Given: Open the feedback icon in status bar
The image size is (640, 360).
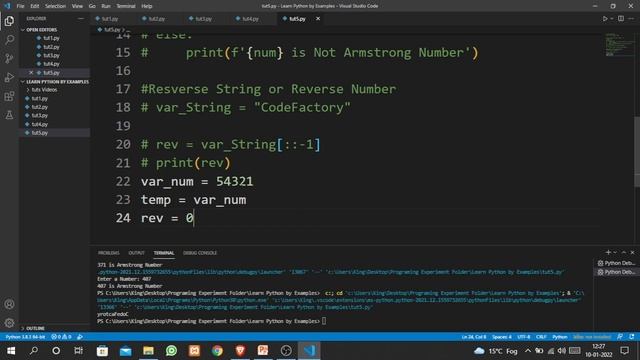Looking at the screenshot, I should 620,337.
